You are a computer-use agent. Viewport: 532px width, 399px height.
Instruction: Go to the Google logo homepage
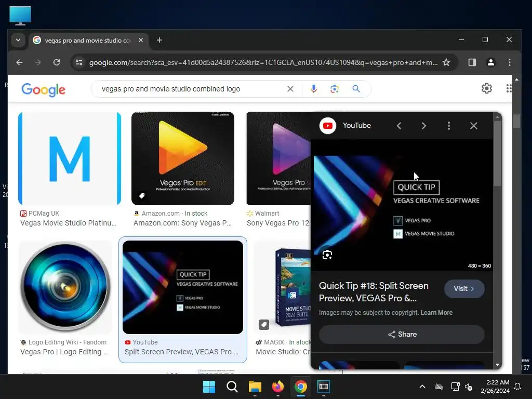[x=44, y=89]
